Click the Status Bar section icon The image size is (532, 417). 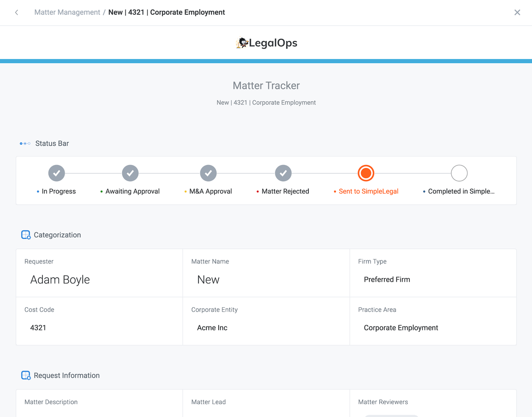click(25, 143)
